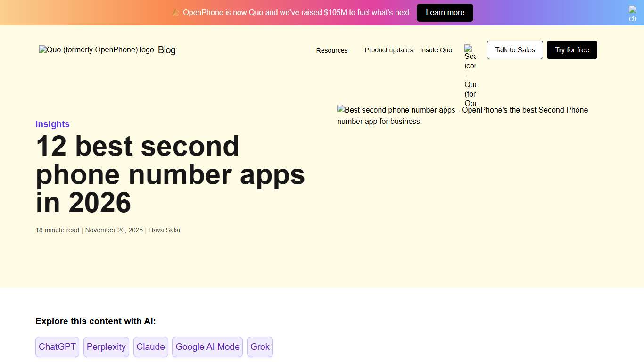Explore this content with ChatGPT
644x362 pixels.
point(57,347)
